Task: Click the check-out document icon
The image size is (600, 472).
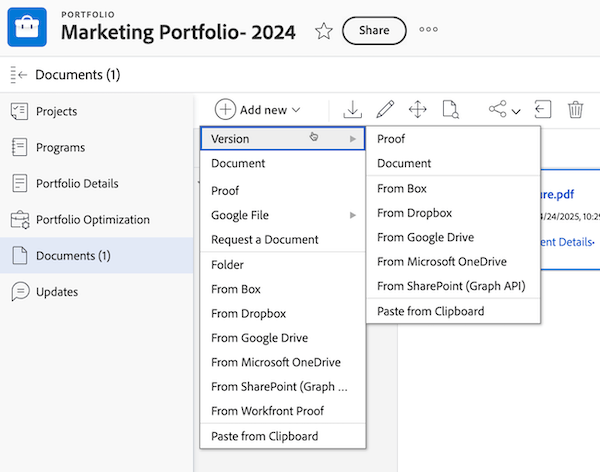Action: [543, 110]
